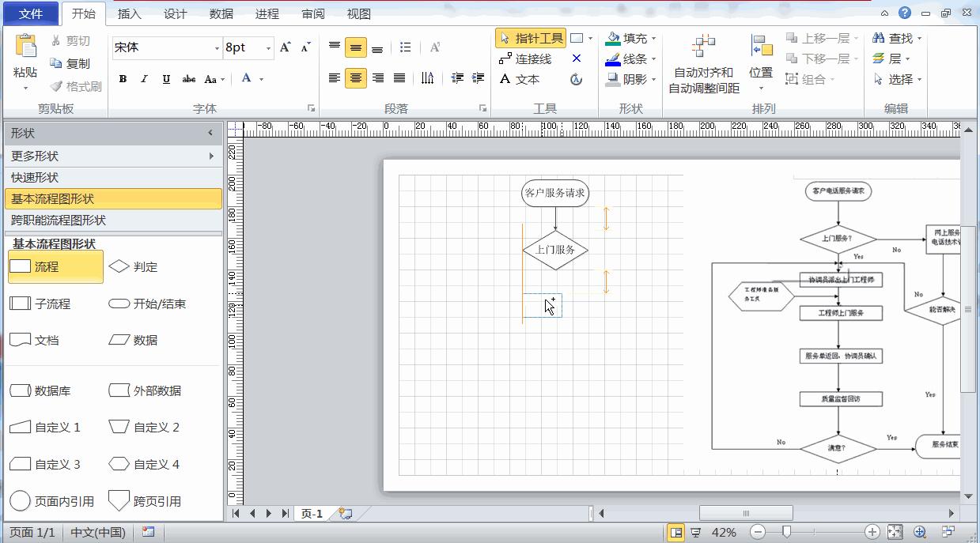Select the Decision (判定) shape in stencil
Viewport: 980px width, 543px height.
point(133,267)
